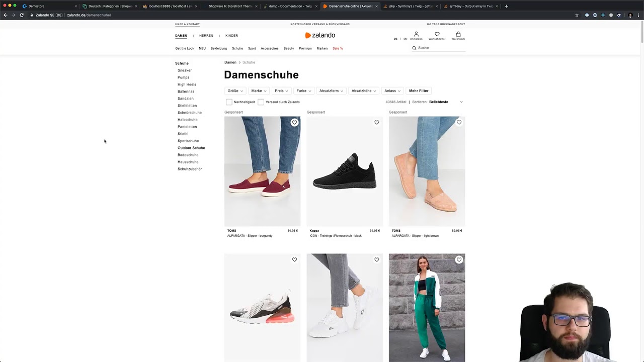
Task: Open the Sortieren Beliebteste dropdown
Action: pos(446,102)
